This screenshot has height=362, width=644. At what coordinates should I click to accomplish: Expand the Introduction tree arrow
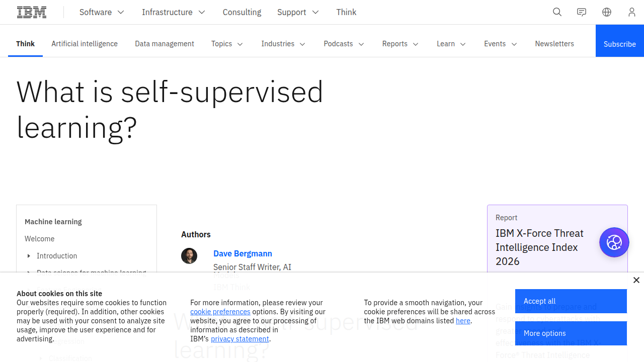(x=29, y=256)
